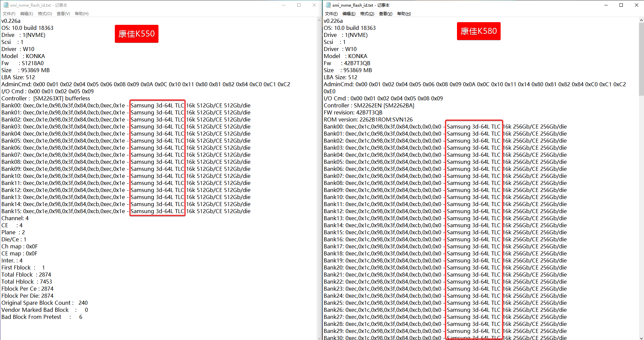
Task: Click 'Fblock Per Die: 2874' line
Action: [x=28, y=296]
